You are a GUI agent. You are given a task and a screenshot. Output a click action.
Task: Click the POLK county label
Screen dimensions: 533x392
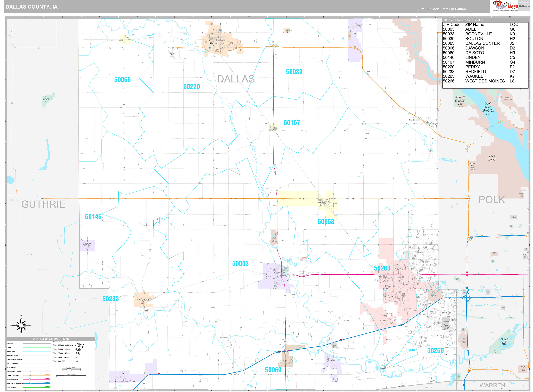tap(492, 200)
